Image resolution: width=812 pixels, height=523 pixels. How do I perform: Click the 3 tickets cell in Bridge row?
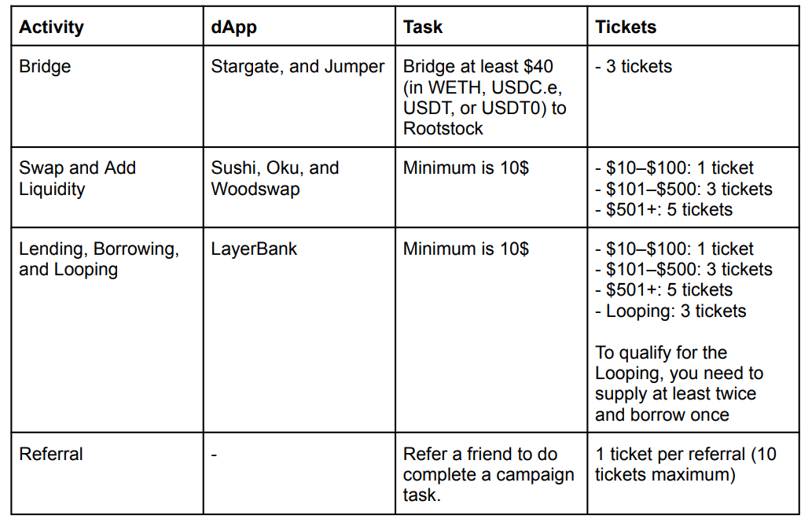coord(693,97)
